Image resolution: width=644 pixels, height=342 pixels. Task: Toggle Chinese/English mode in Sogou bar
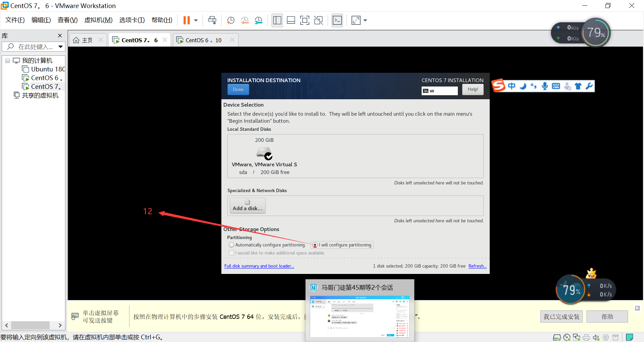512,86
